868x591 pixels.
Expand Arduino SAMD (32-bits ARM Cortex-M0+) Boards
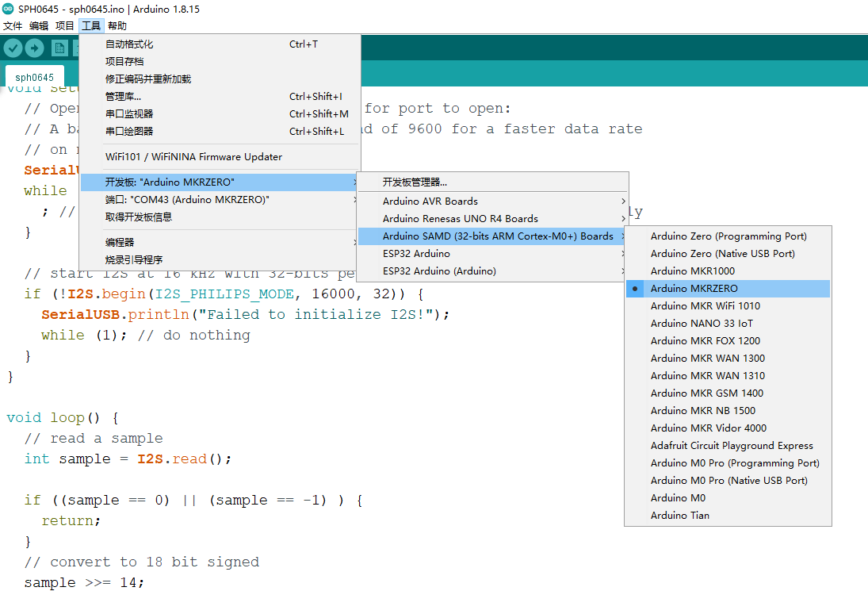[493, 236]
